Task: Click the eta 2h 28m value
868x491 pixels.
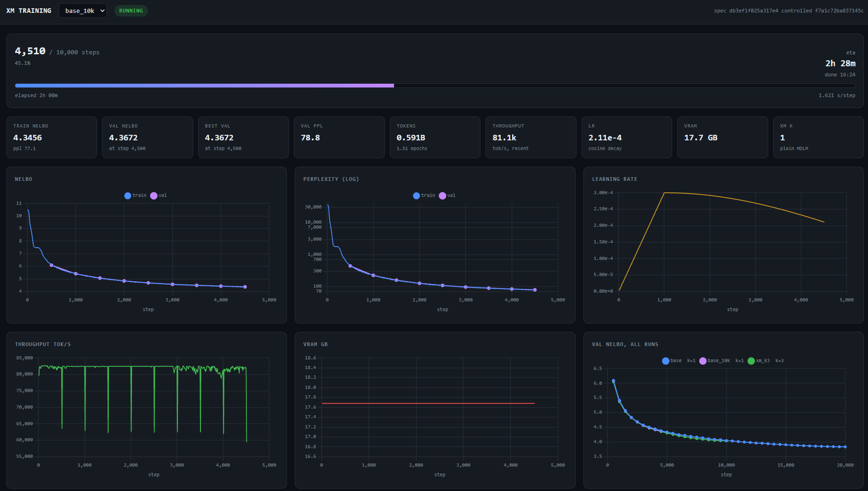Action: point(840,64)
